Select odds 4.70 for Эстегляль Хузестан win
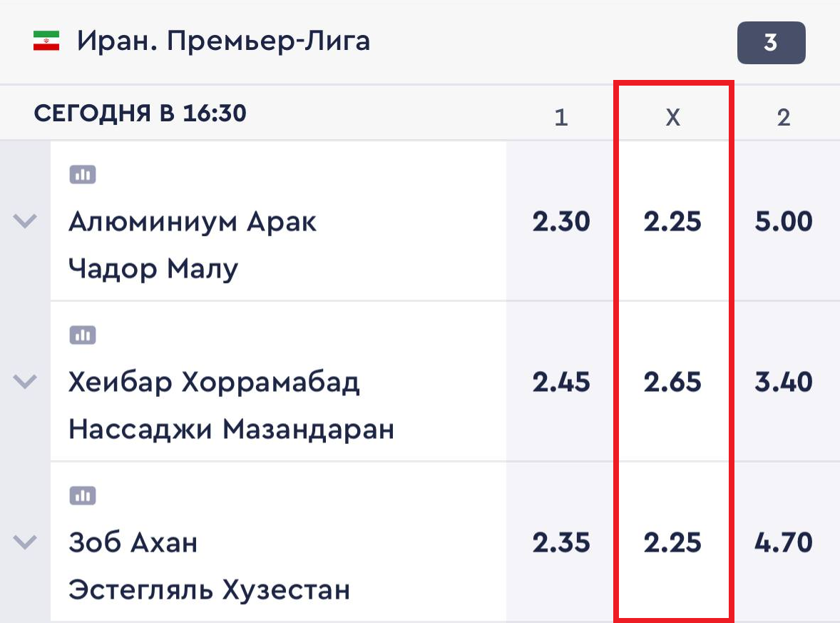The height and width of the screenshot is (623, 840). click(x=784, y=542)
